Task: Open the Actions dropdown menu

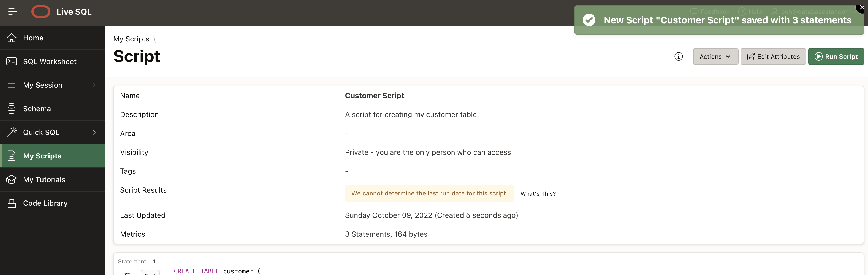Action: (715, 57)
